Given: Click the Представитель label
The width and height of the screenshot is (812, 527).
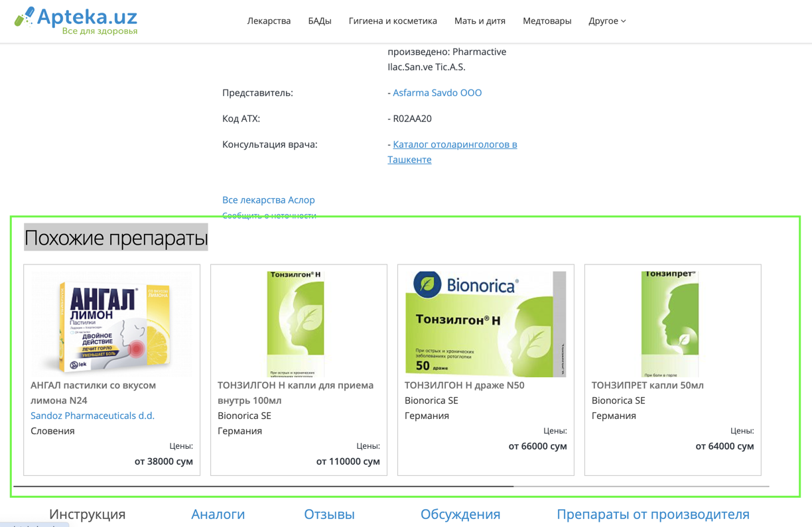Looking at the screenshot, I should pyautogui.click(x=257, y=93).
